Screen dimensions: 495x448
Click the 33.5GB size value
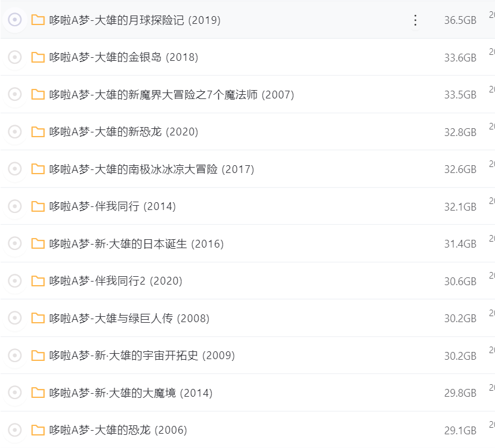[x=460, y=95]
